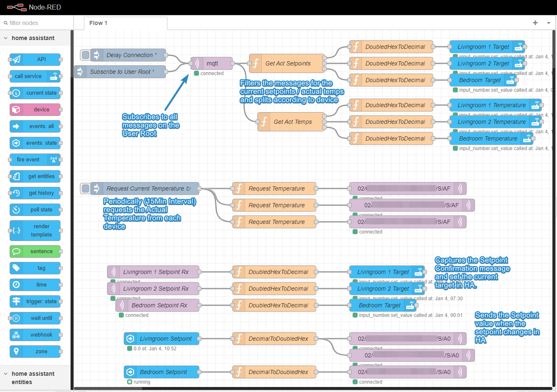Select the events: state node icon
Screen dimensions: 557x392
pos(16,143)
